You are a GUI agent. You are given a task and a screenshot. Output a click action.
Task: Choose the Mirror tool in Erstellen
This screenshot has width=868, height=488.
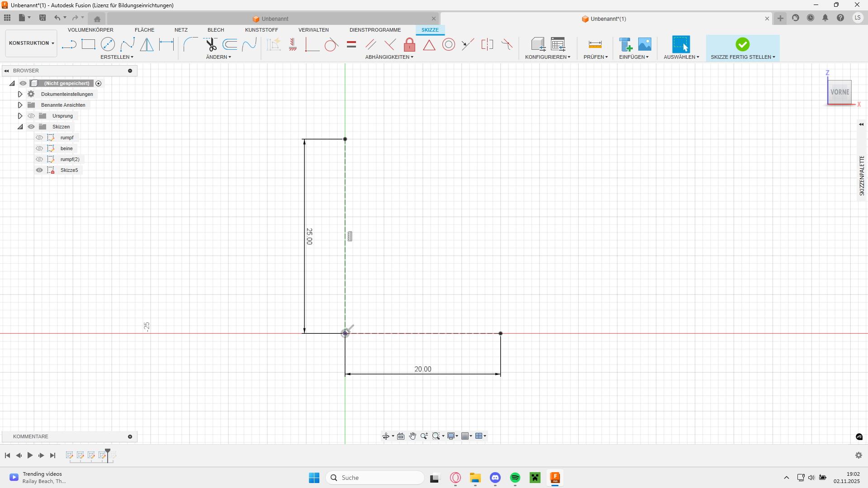coord(147,44)
